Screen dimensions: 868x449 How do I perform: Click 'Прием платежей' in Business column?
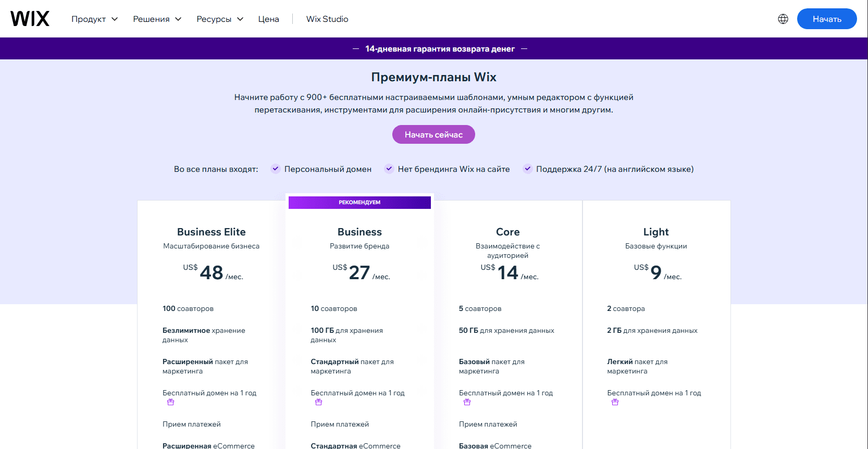coord(340,424)
